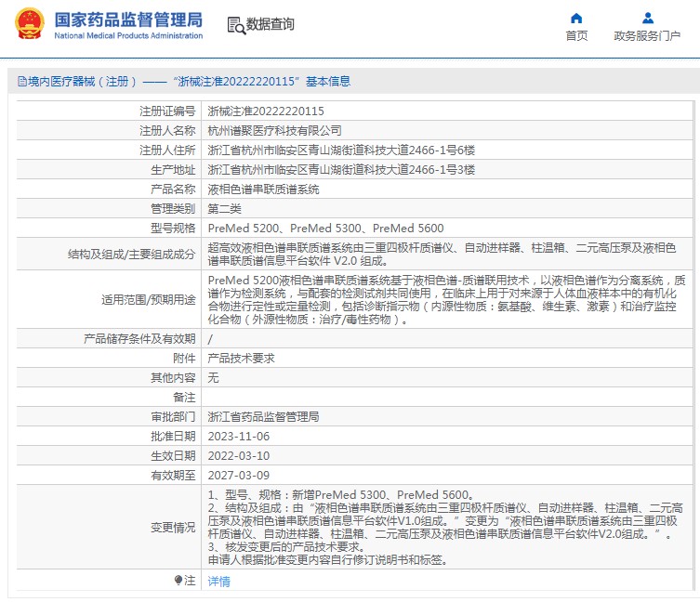This screenshot has height=602, width=700.
Task: Click the 生效日期 label
Action: click(x=173, y=456)
